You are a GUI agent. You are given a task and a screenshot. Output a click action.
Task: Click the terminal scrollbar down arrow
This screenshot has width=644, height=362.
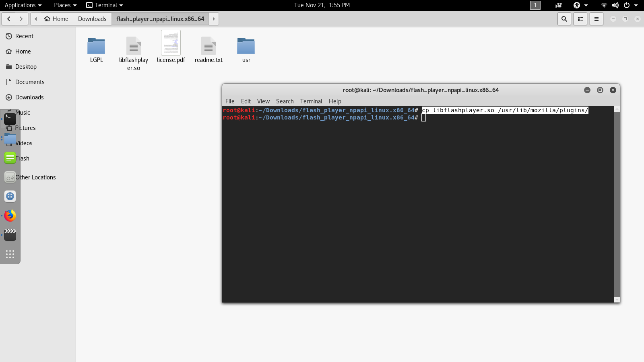click(617, 300)
